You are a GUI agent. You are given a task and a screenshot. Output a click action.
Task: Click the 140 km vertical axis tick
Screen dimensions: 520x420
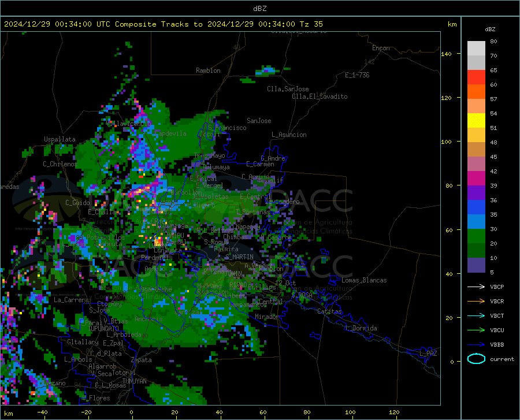[x=447, y=54]
